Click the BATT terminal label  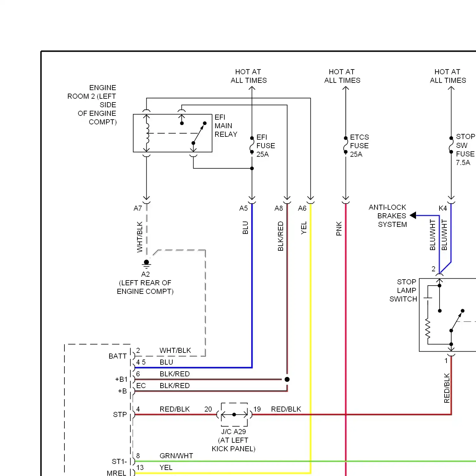[117, 356]
